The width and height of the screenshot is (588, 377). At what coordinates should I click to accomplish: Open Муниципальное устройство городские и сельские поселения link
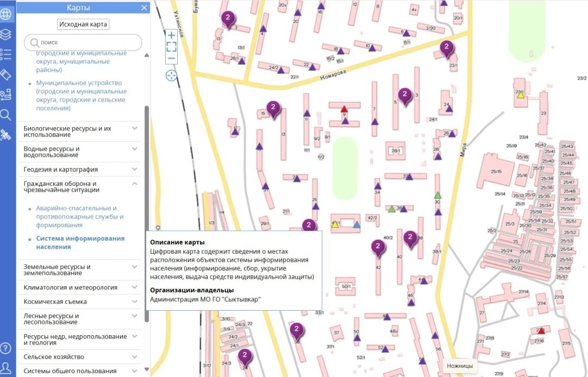click(82, 96)
